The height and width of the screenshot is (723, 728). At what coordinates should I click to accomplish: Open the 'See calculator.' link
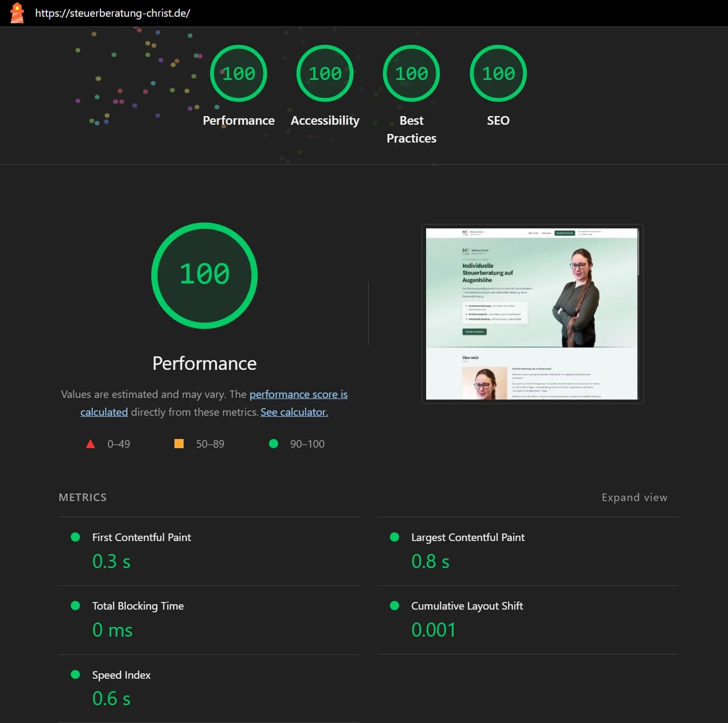click(294, 412)
